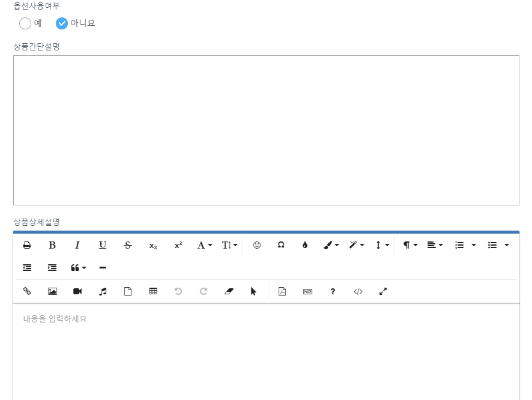Insert an emoticon with the smiley icon

pos(257,245)
